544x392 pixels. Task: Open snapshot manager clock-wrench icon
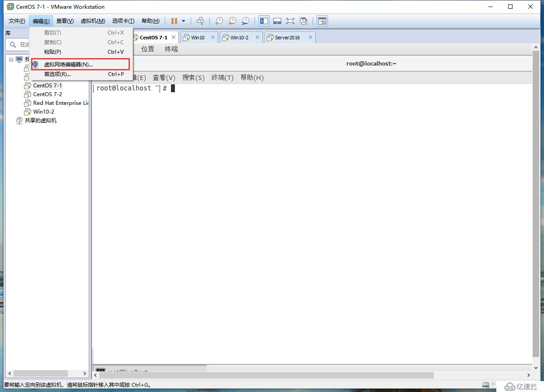(246, 21)
